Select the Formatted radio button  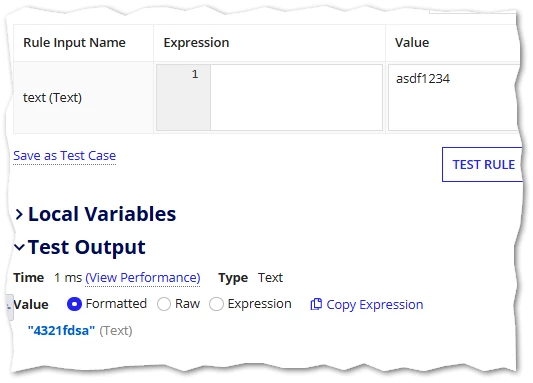pos(74,304)
